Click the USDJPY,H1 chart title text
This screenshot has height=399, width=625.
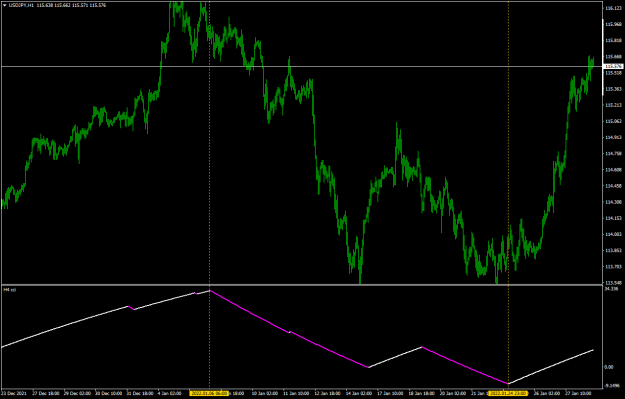21,6
